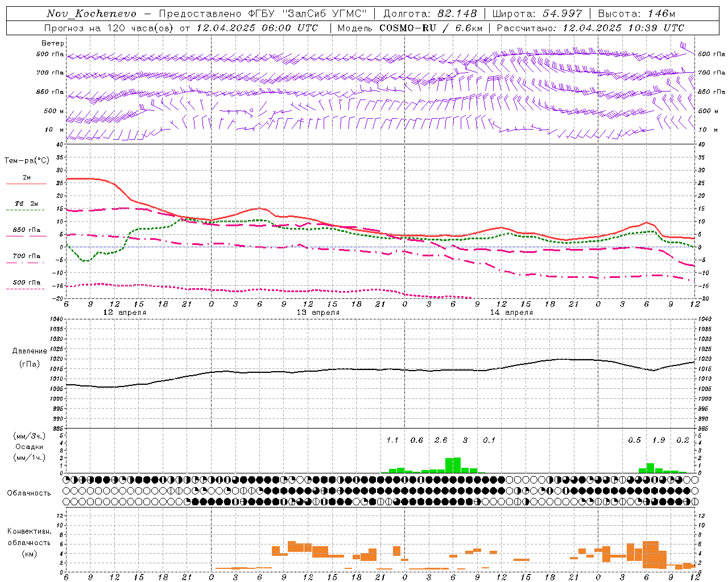
Task: Click the 3-hour precipitation value 0.2
Action: coord(682,440)
